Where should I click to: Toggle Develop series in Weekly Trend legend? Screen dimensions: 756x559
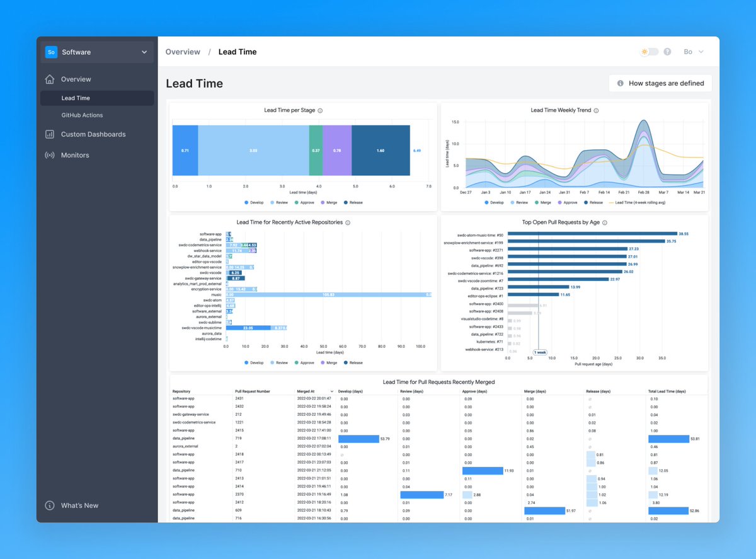495,202
